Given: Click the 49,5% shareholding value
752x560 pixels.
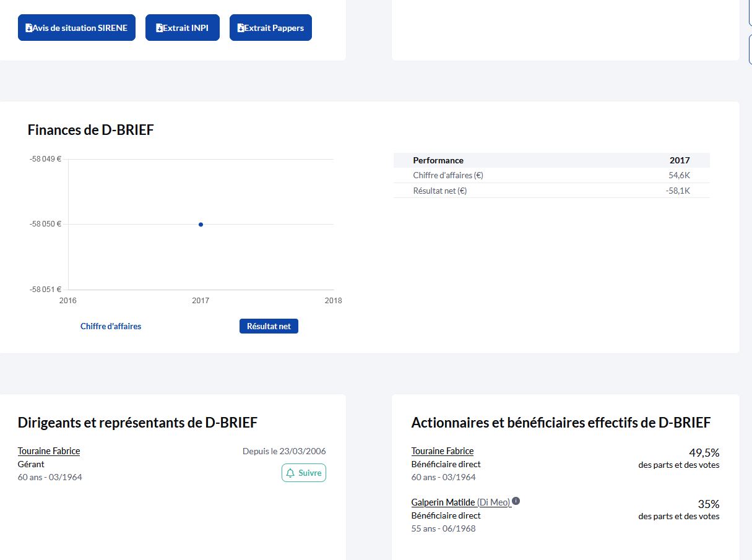Looking at the screenshot, I should coord(704,452).
